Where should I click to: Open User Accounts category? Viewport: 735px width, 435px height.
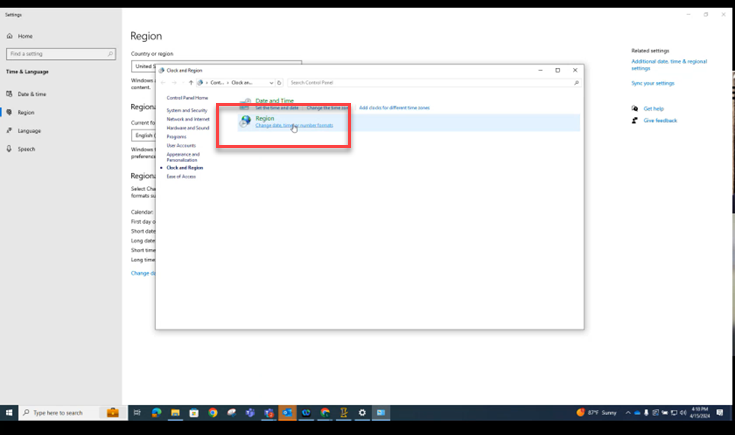tap(181, 146)
